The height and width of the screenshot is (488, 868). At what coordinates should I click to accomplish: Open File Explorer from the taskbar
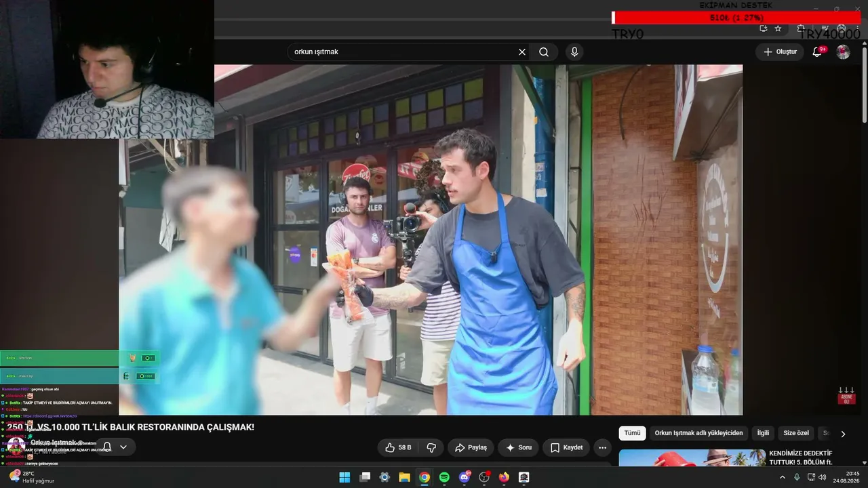coord(404,477)
